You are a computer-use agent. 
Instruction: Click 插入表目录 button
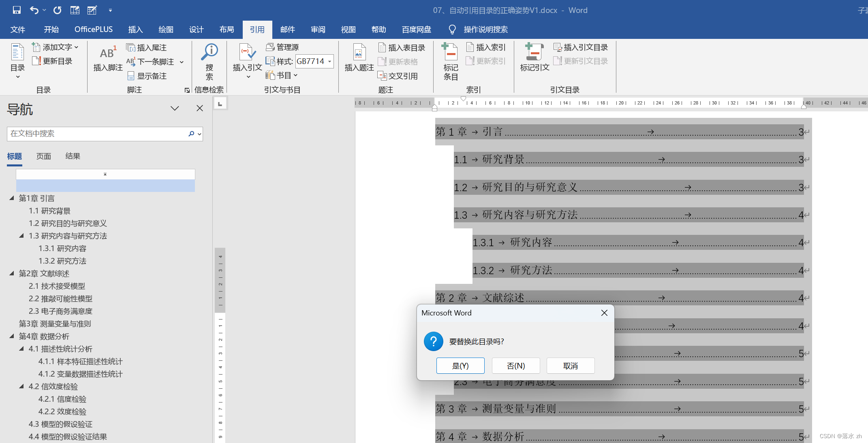coord(402,48)
